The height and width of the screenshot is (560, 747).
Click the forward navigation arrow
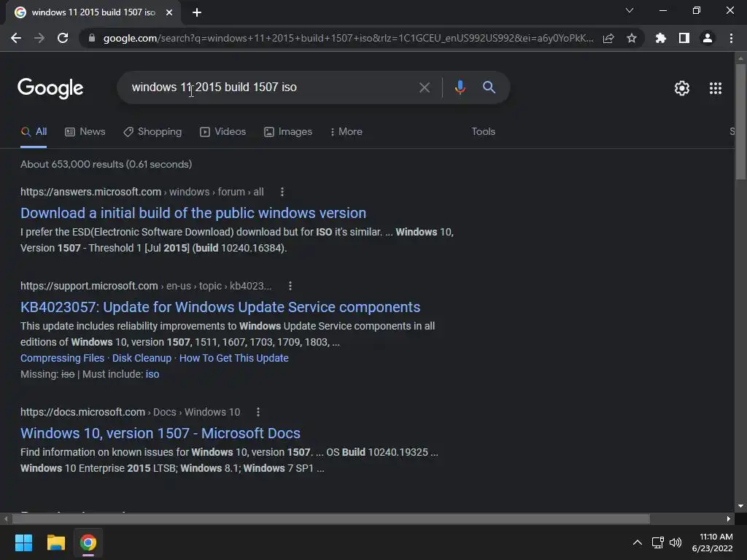coord(39,38)
